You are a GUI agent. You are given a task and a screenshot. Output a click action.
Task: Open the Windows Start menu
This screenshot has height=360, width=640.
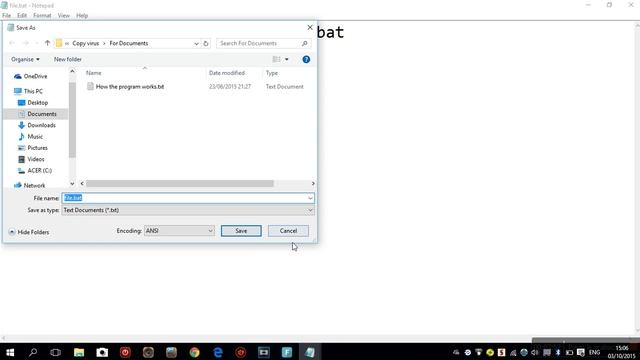point(10,352)
